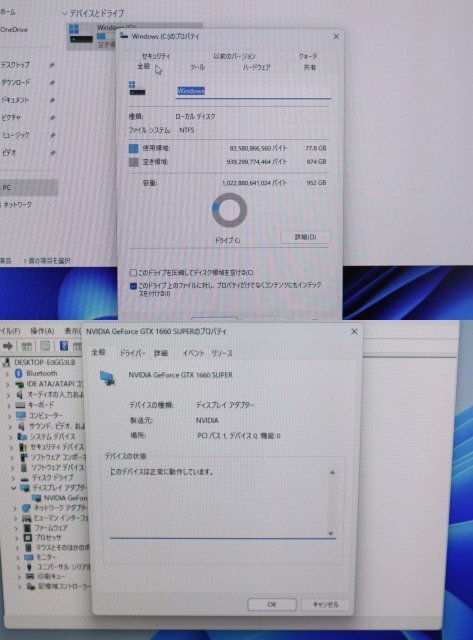The image size is (473, 640).
Task: Click the show console tree toolbar icon
Action: coord(27,347)
